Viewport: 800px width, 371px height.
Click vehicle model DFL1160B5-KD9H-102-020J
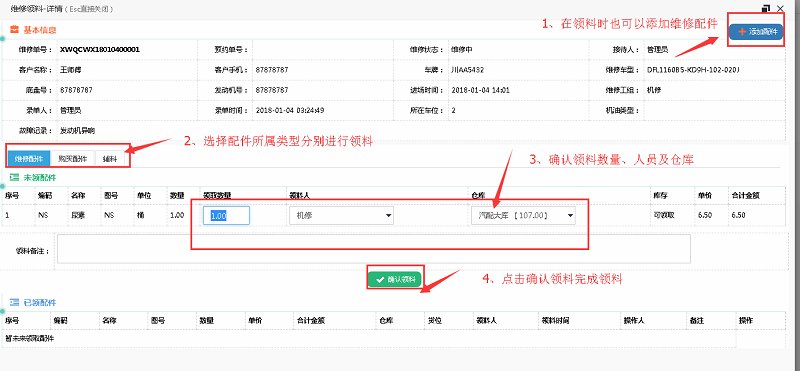click(693, 69)
